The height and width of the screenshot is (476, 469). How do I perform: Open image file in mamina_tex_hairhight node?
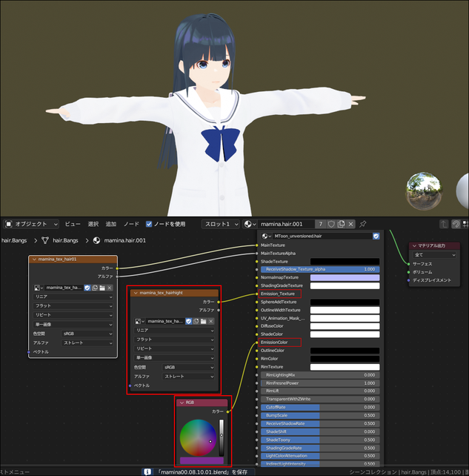pyautogui.click(x=203, y=321)
